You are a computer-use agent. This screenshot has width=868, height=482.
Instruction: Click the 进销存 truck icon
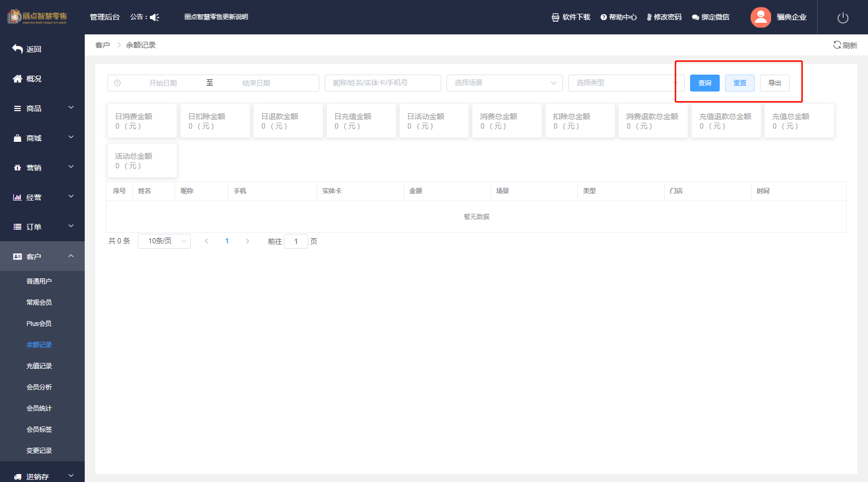tap(17, 476)
